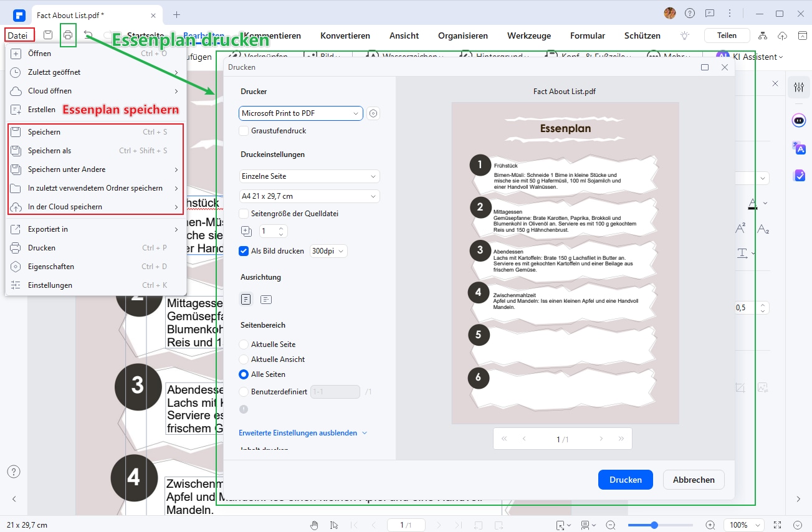Open KI Assistent dropdown
Viewport: 812px width, 532px height.
pos(750,57)
